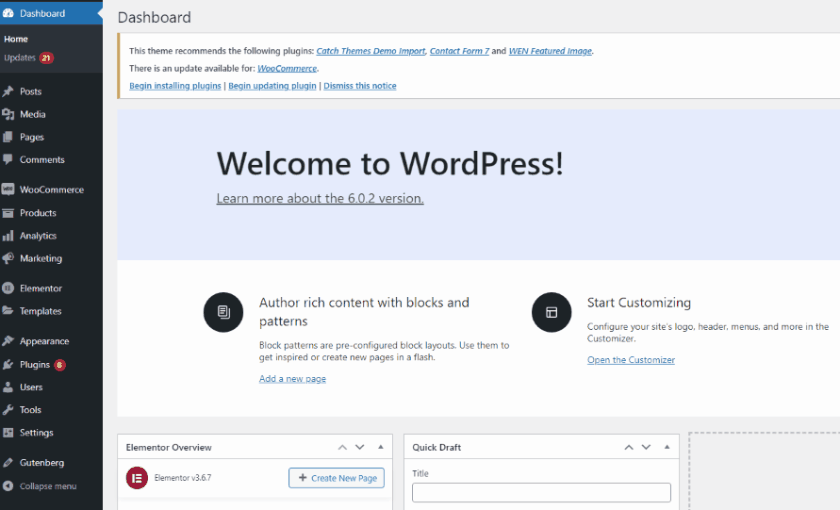Click Create New Page button
The width and height of the screenshot is (840, 510).
336,478
